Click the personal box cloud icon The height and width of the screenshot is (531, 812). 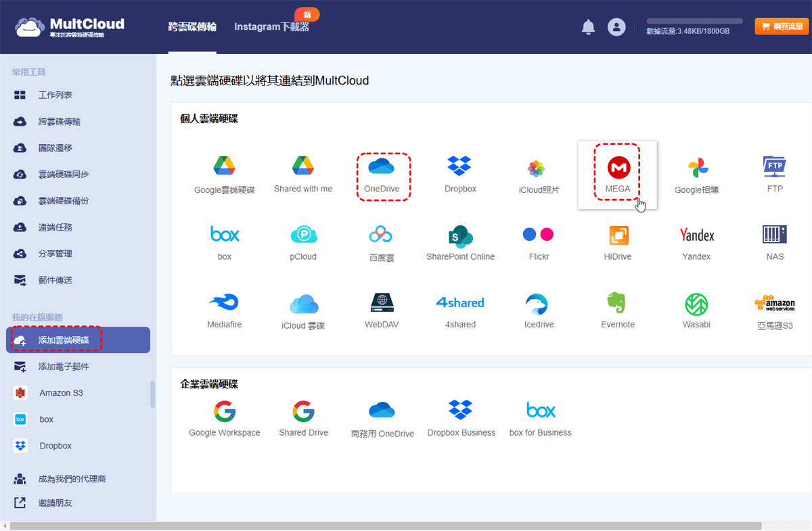click(x=225, y=234)
